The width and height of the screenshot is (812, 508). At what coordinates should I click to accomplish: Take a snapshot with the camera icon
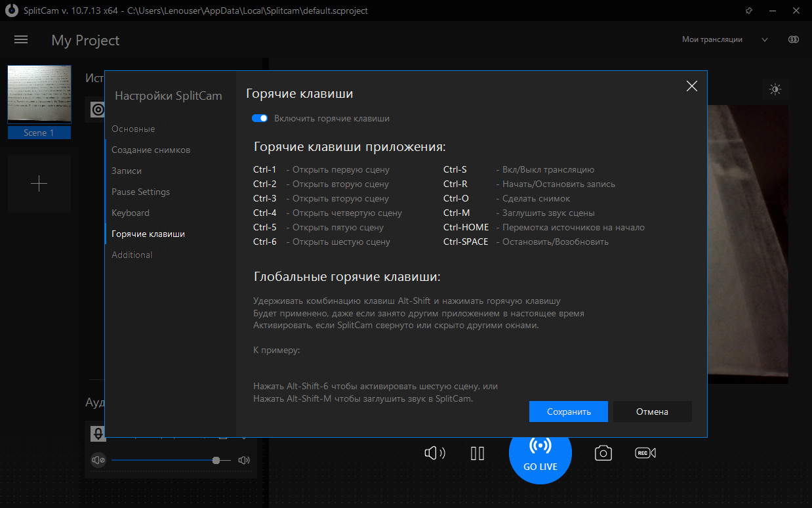pyautogui.click(x=603, y=453)
